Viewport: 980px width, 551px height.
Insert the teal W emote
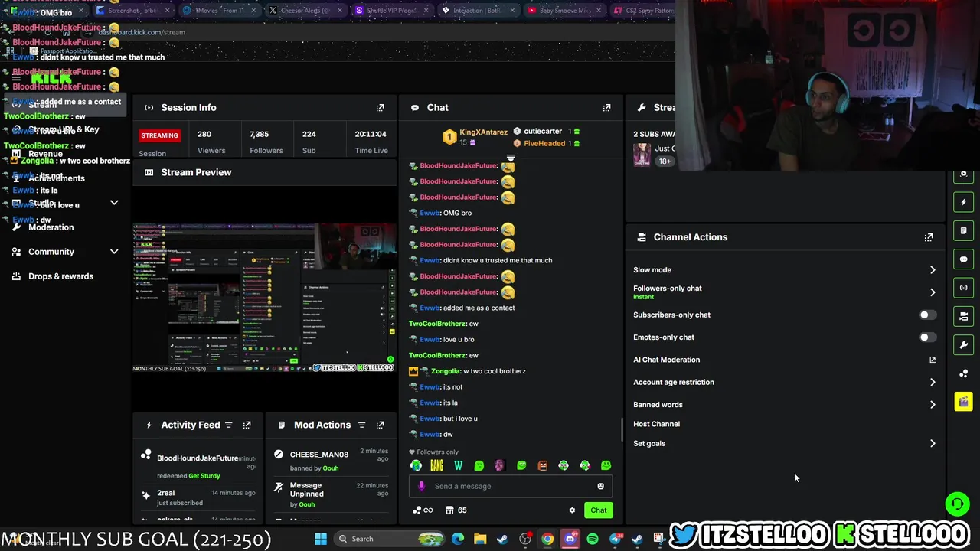458,465
